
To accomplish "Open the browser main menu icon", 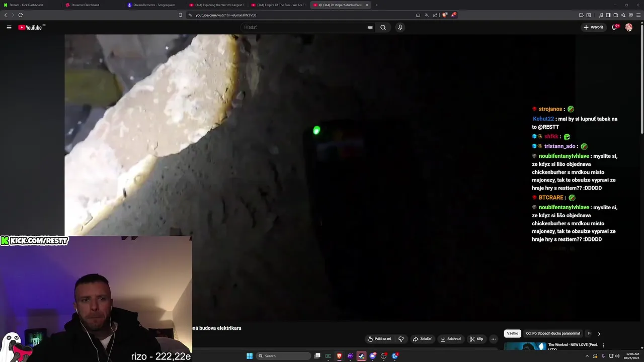I will pos(638,15).
